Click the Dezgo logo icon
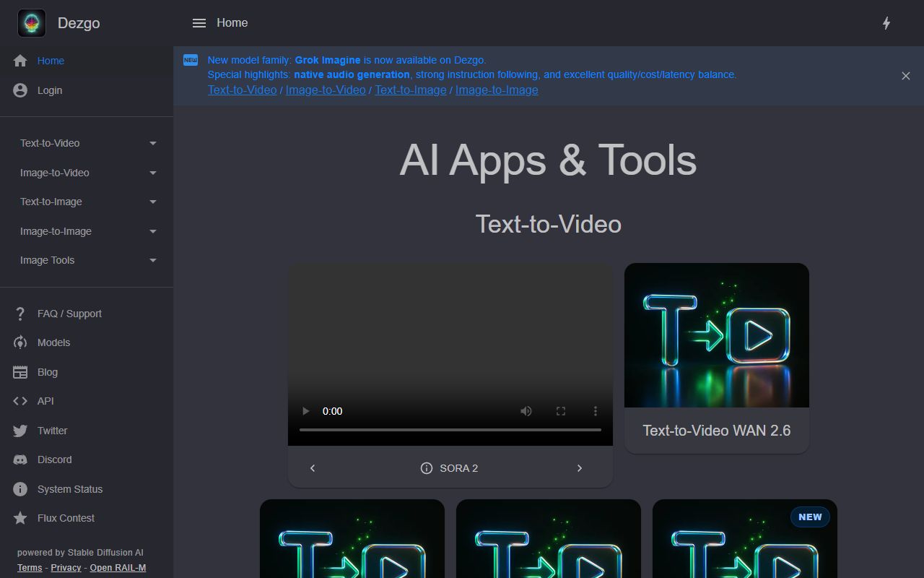 pos(30,22)
